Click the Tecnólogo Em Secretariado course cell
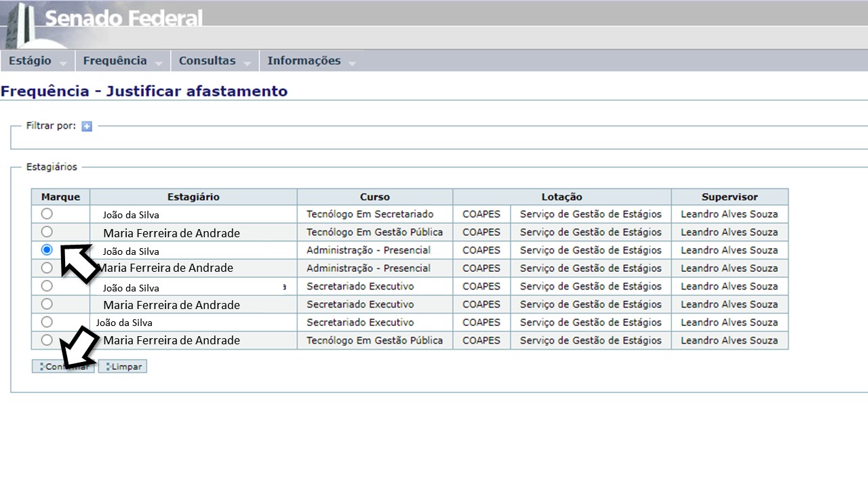Screen dimensions: 868x488 tap(370, 214)
